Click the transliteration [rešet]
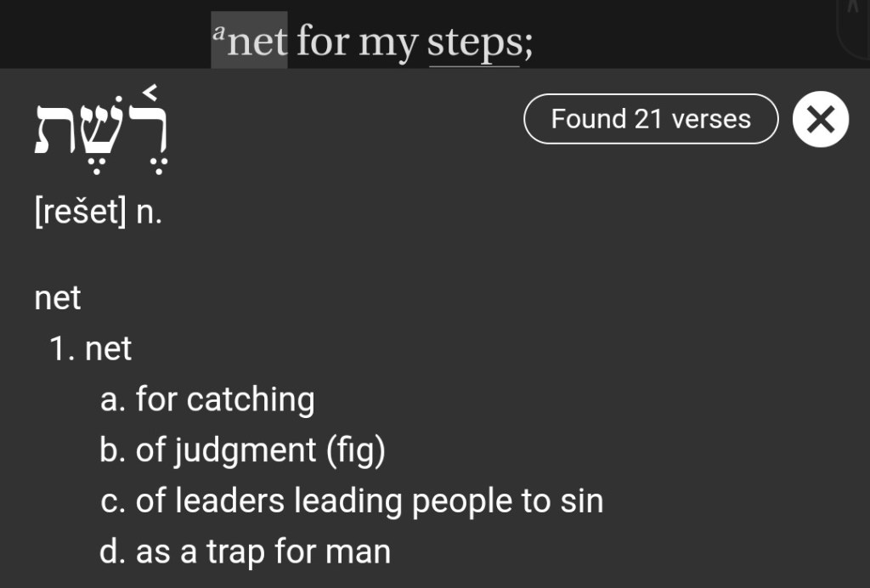870x588 pixels. coord(80,212)
